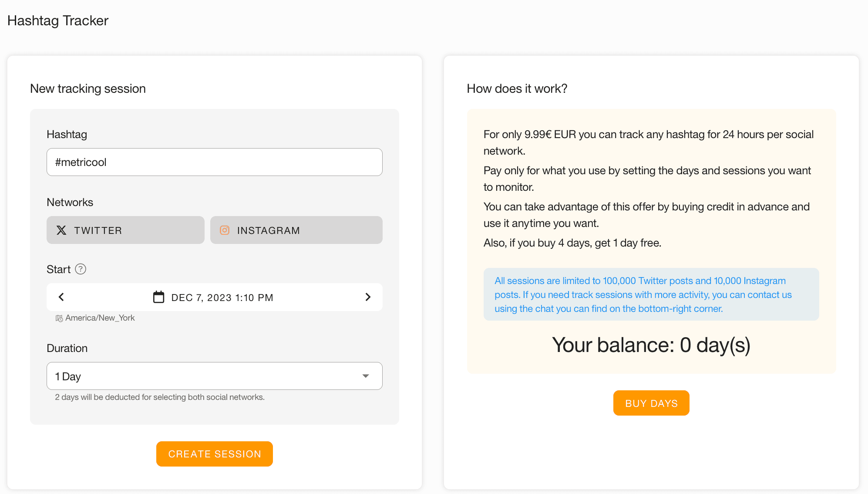The height and width of the screenshot is (494, 868).
Task: Focus the Hashtag input field
Action: pyautogui.click(x=214, y=162)
